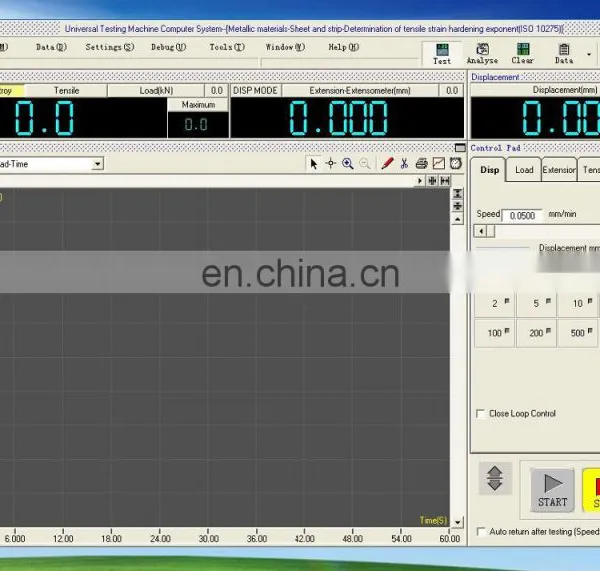Click the scissors cut tool
The width and height of the screenshot is (600, 571).
coord(404,164)
